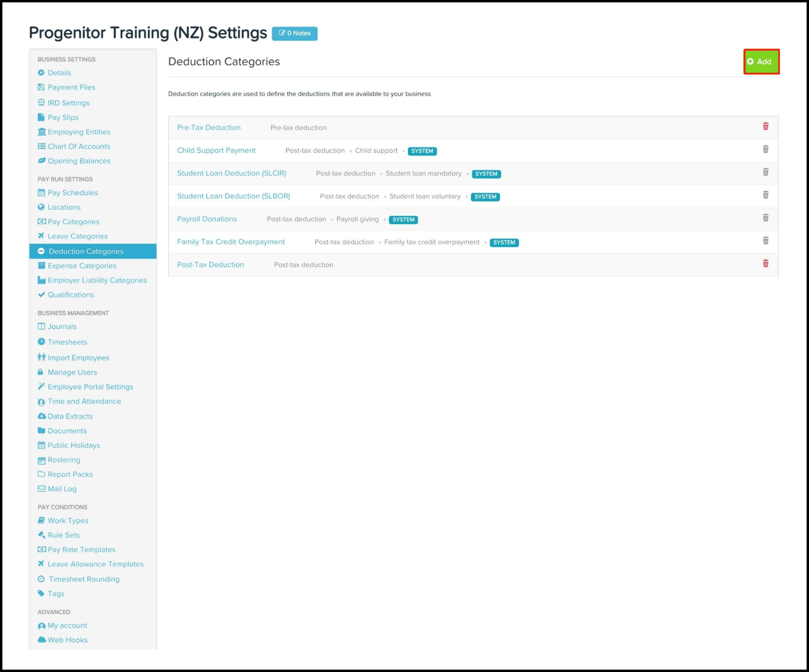809x672 pixels.
Task: Click the Tags icon in sidebar
Action: tap(41, 593)
